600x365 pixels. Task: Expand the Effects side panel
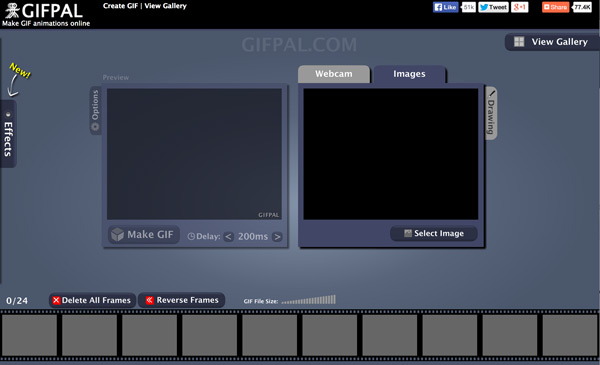coord(8,134)
